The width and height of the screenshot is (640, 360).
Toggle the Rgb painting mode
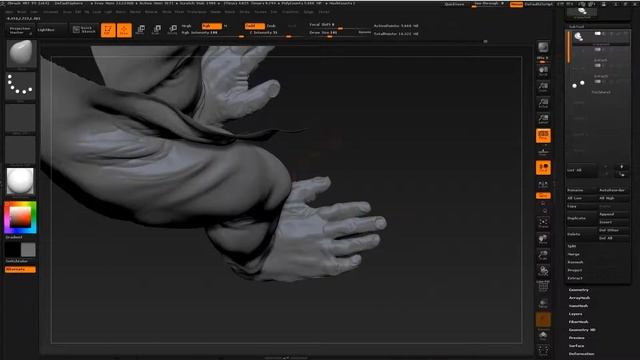tap(211, 26)
